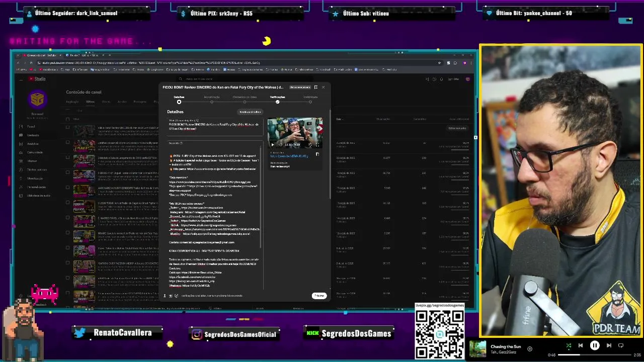Viewport: 644px width, 362px height.
Task: Skip to the next track in the music player
Action: pos(609,345)
